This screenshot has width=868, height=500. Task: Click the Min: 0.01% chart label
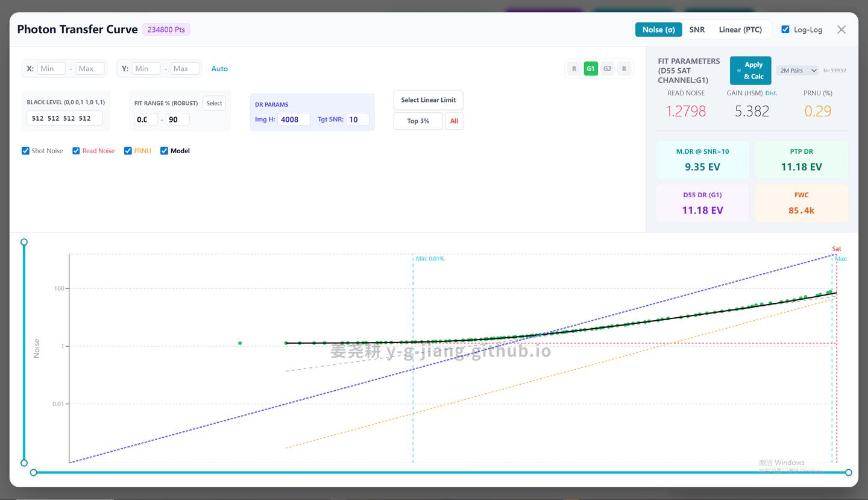[x=430, y=259]
